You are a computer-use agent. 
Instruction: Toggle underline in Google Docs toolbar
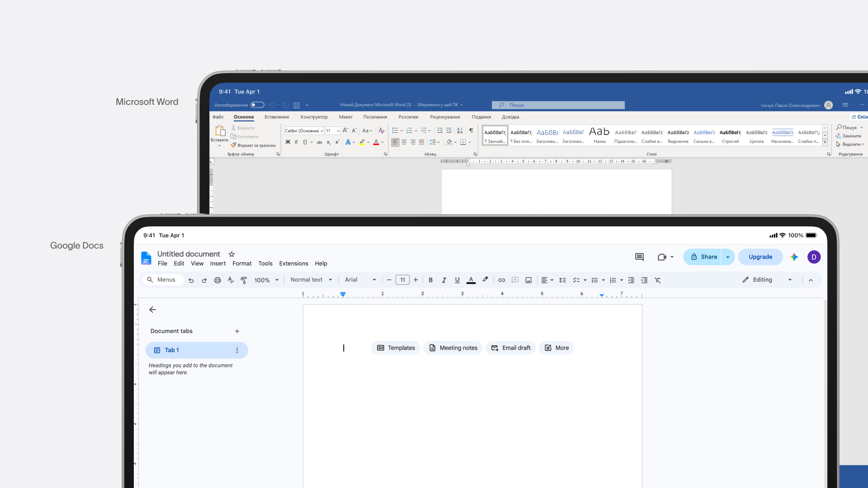pyautogui.click(x=458, y=280)
